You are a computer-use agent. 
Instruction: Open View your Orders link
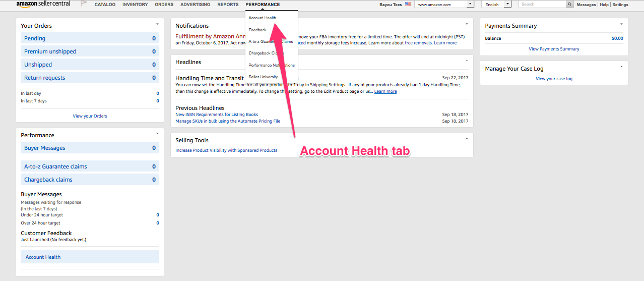coord(90,116)
